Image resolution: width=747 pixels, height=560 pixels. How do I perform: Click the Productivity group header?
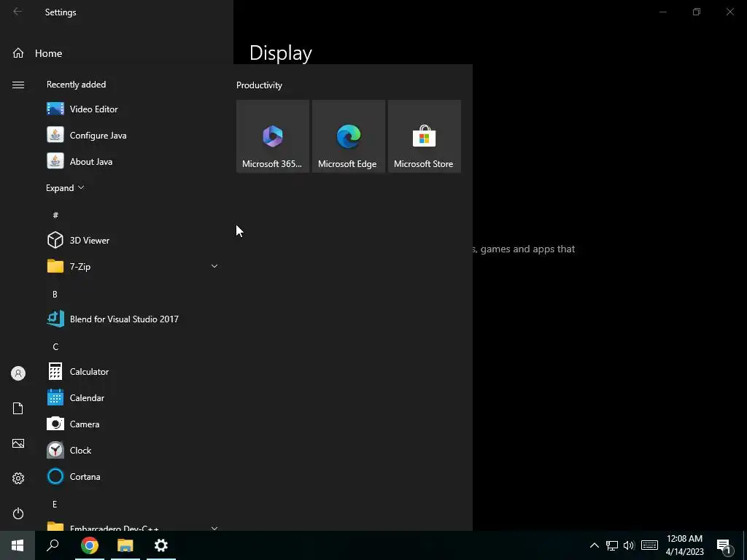click(x=259, y=85)
